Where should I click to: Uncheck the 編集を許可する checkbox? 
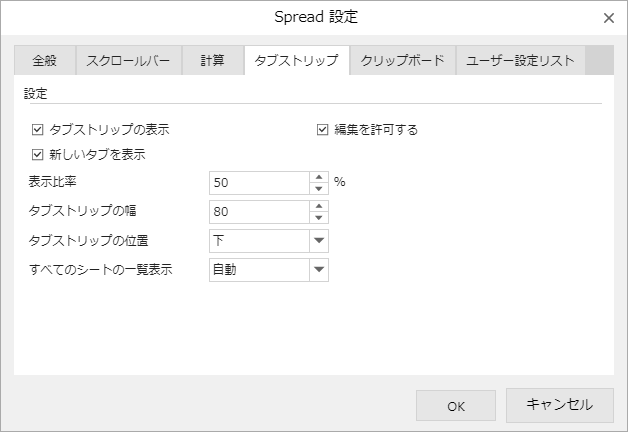click(323, 129)
